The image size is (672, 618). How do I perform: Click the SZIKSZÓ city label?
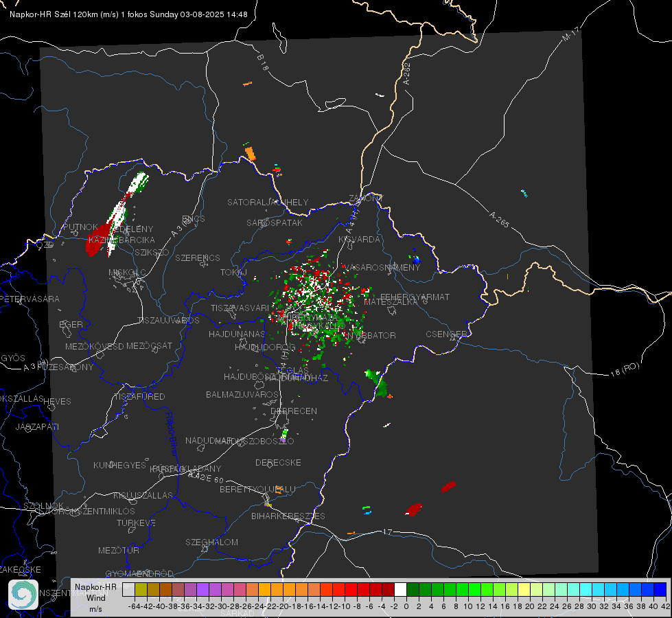click(152, 252)
